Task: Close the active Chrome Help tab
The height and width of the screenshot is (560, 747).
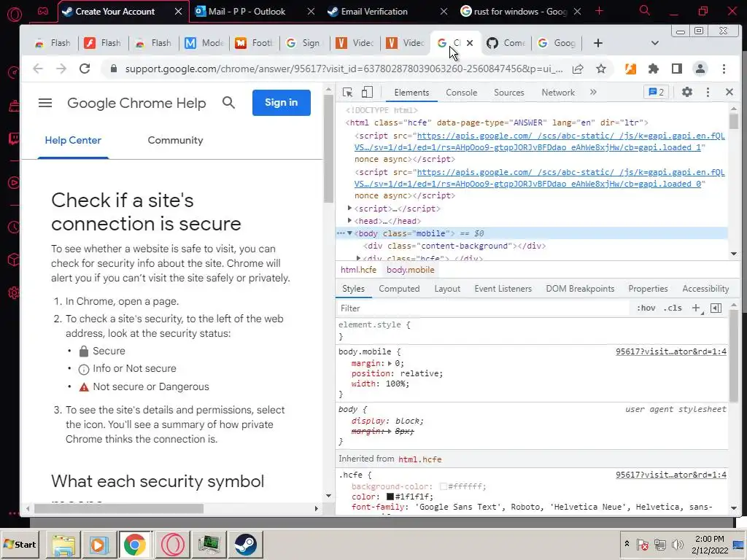Action: (470, 43)
